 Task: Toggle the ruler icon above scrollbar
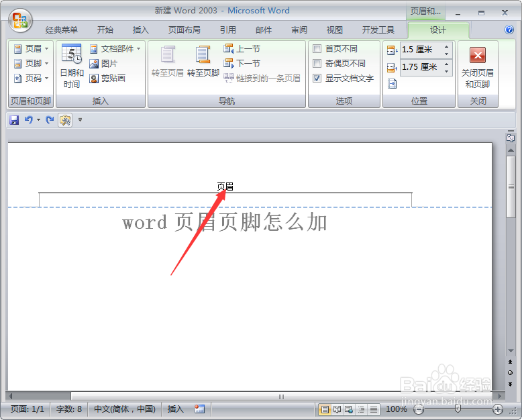click(511, 138)
